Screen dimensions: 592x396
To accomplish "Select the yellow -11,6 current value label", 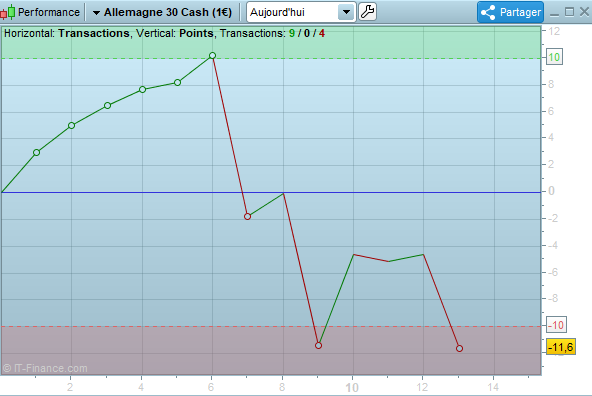I will click(561, 347).
